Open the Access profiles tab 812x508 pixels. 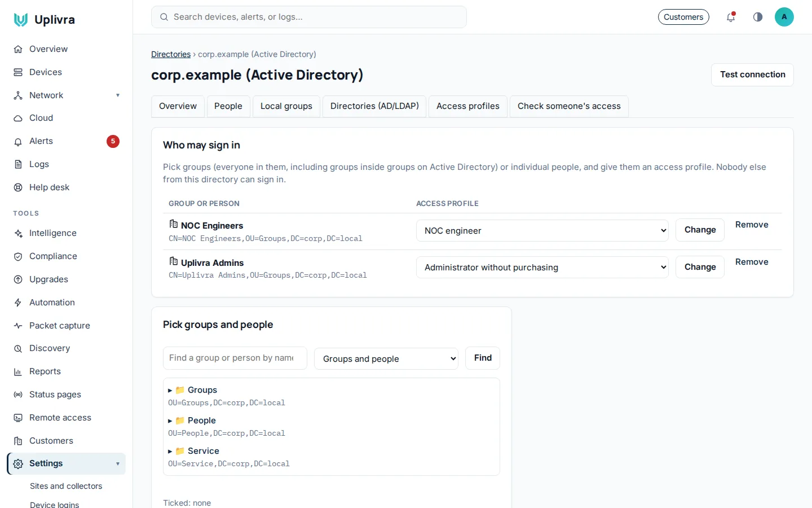pos(468,106)
